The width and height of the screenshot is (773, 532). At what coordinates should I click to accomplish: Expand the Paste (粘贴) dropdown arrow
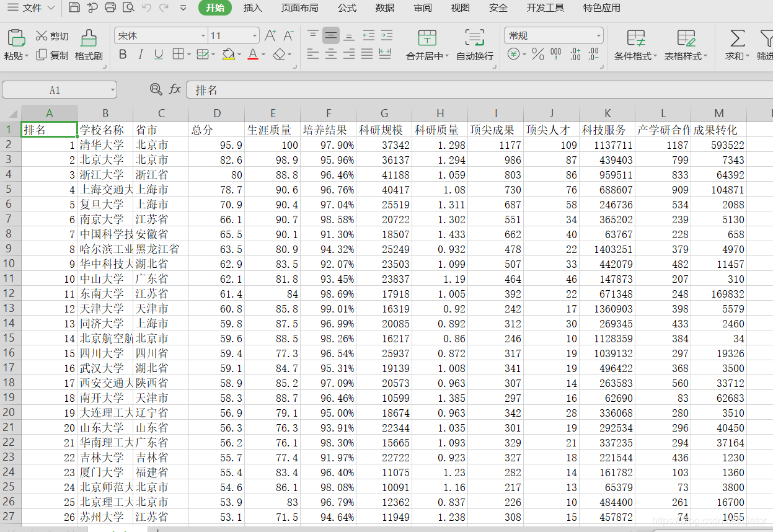[x=27, y=56]
